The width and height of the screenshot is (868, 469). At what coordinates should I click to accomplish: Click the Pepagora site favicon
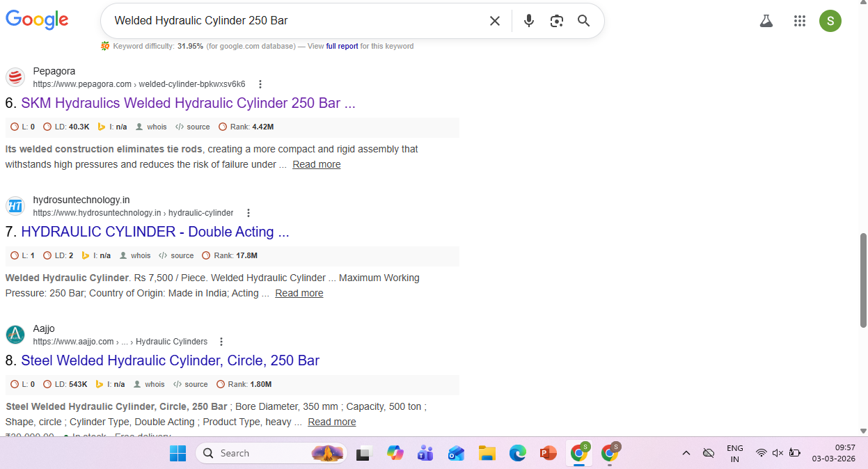click(15, 77)
